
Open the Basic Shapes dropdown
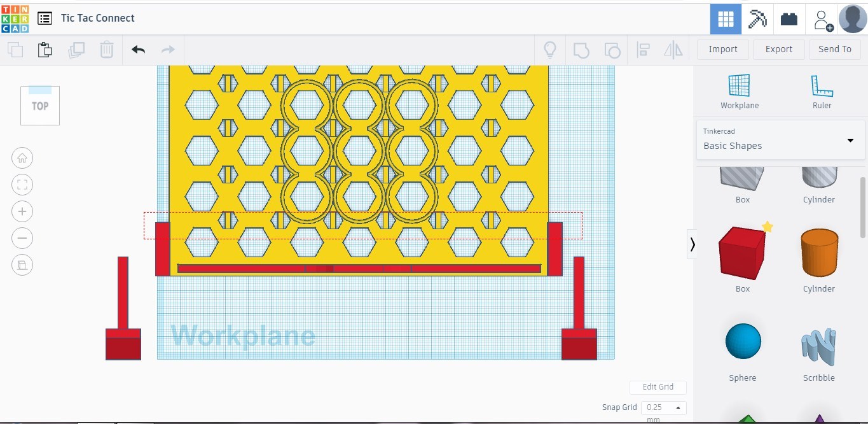coord(780,140)
